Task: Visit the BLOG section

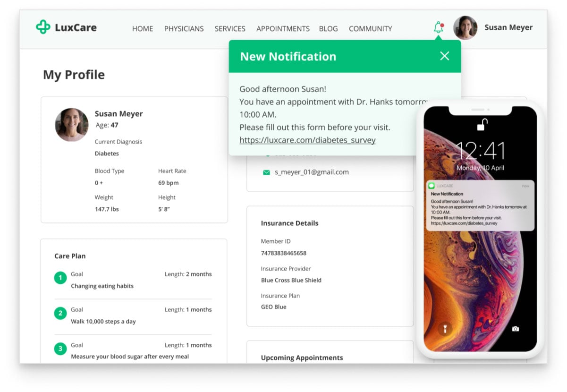Action: tap(328, 29)
